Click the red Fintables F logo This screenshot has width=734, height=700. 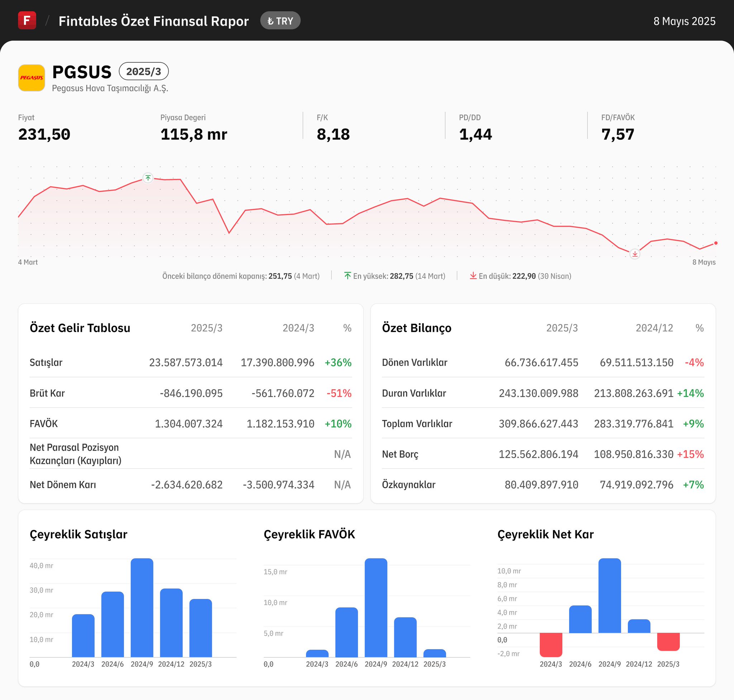point(27,20)
